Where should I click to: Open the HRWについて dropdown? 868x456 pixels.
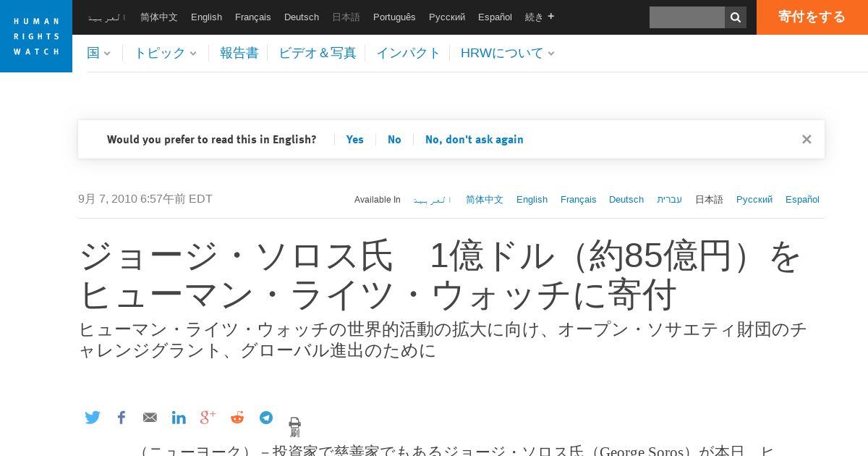(508, 53)
